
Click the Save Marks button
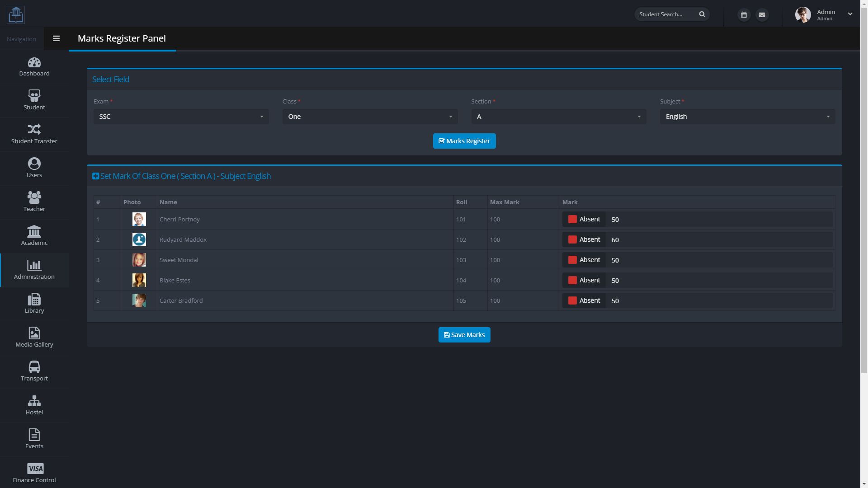[x=464, y=335]
